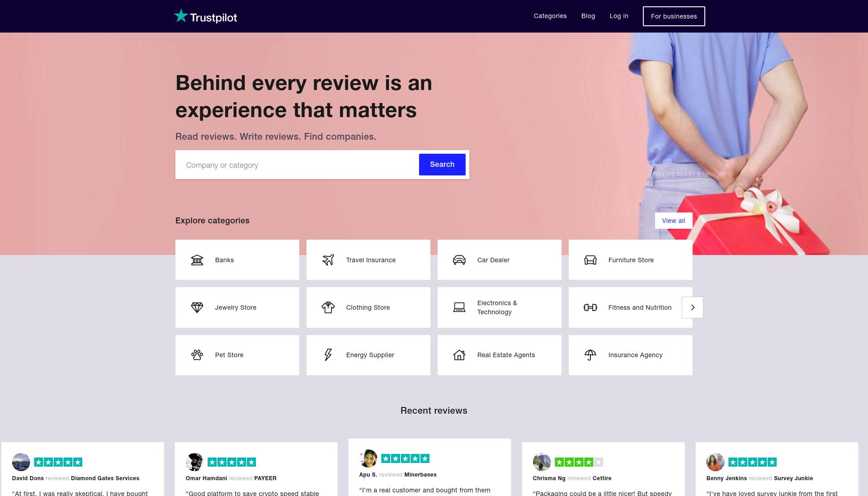Click David Dons' profile avatar
The width and height of the screenshot is (868, 496).
pos(21,462)
